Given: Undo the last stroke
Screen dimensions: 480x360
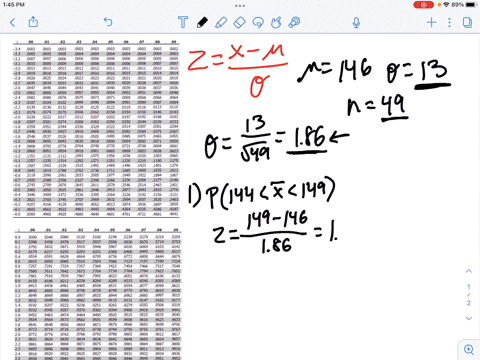Looking at the screenshot, I should pyautogui.click(x=108, y=22).
